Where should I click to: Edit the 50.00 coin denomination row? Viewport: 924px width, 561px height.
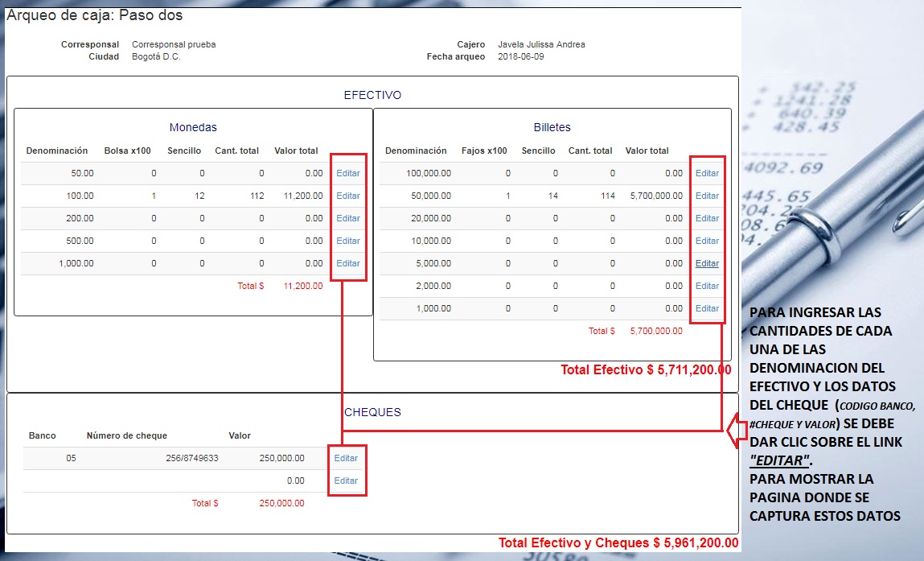pyautogui.click(x=348, y=173)
